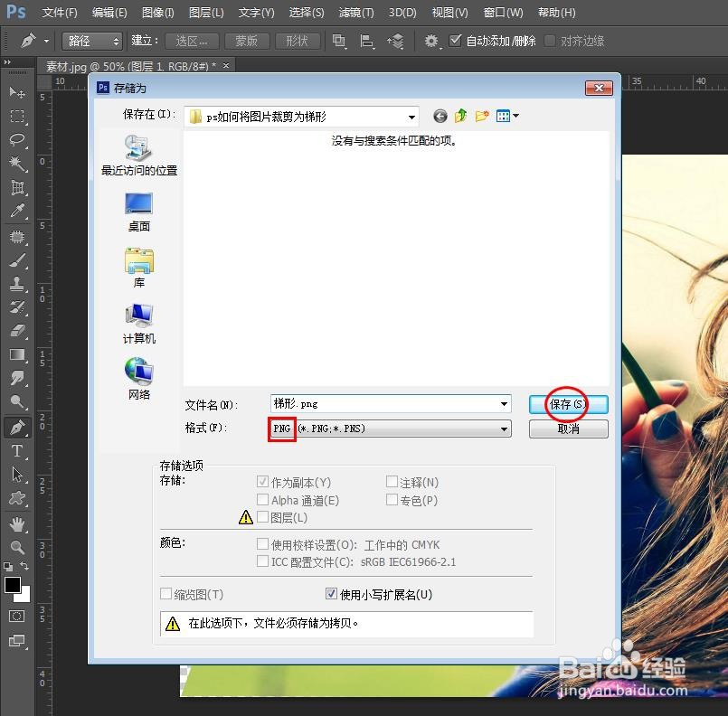728x716 pixels.
Task: Select the Move tool
Action: click(x=17, y=92)
